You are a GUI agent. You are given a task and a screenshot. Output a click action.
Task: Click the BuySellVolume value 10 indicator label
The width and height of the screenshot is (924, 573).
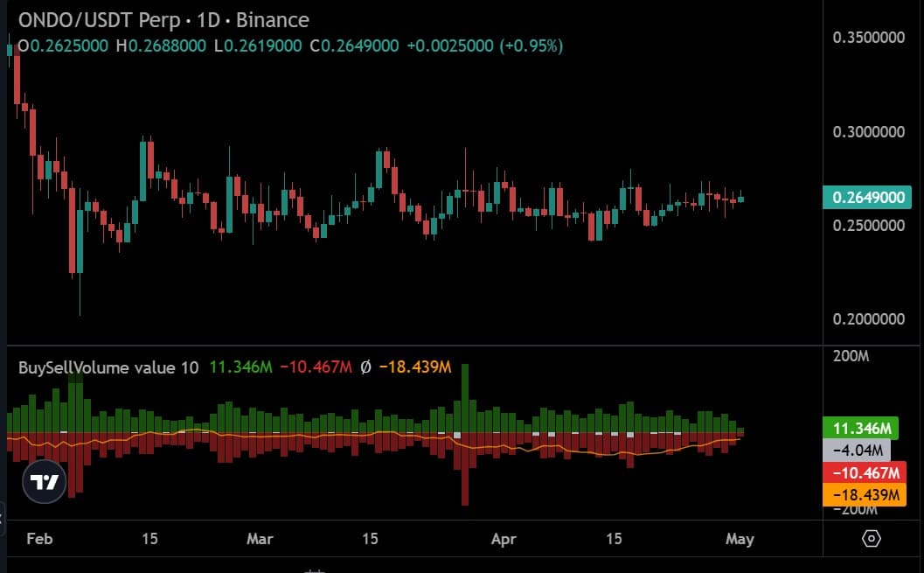point(108,367)
